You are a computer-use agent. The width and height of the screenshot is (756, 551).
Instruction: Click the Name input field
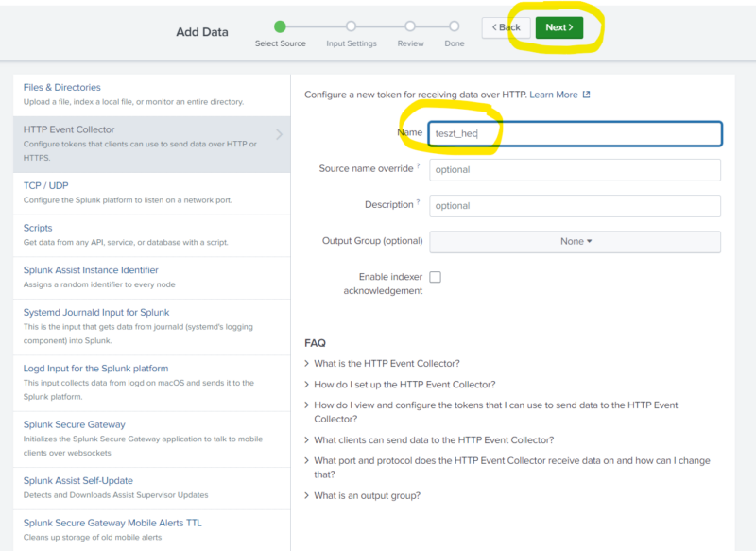click(575, 133)
